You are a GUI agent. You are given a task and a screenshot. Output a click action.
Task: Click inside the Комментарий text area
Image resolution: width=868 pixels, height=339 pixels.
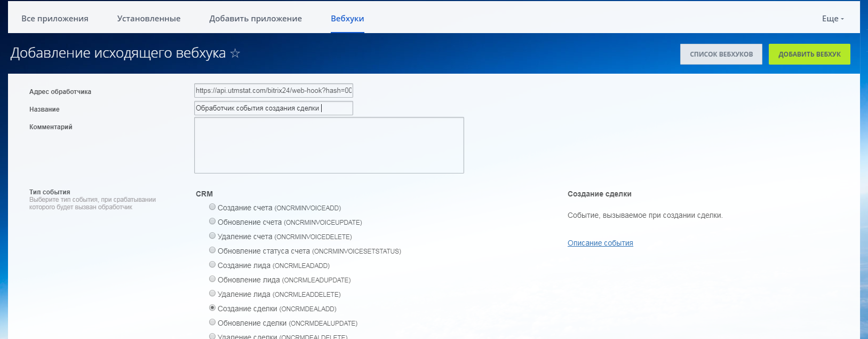pos(329,145)
